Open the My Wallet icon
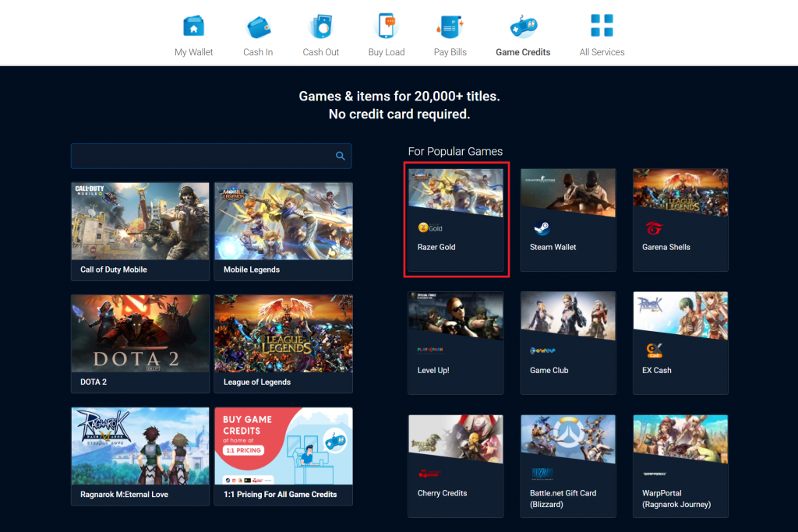798x532 pixels. tap(193, 26)
